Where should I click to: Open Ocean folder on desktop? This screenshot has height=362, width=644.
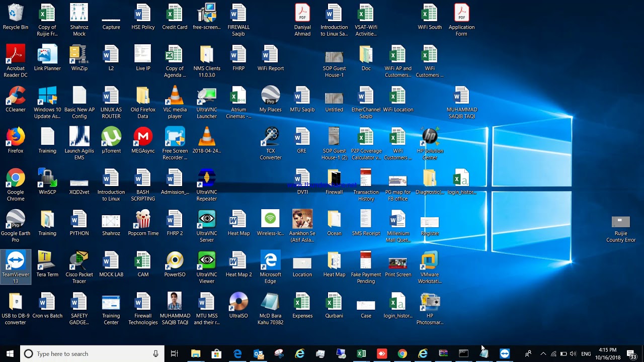pyautogui.click(x=334, y=223)
